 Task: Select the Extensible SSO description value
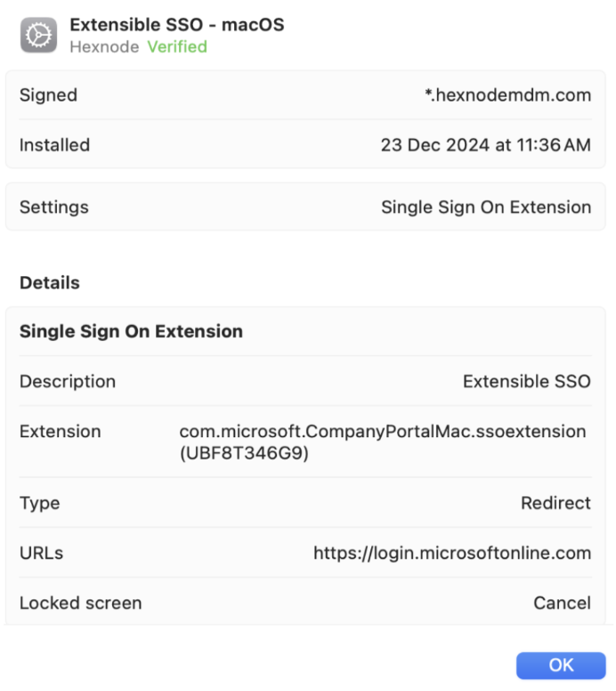coord(528,383)
